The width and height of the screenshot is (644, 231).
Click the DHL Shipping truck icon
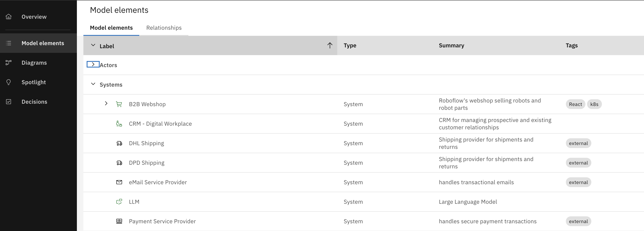click(119, 143)
